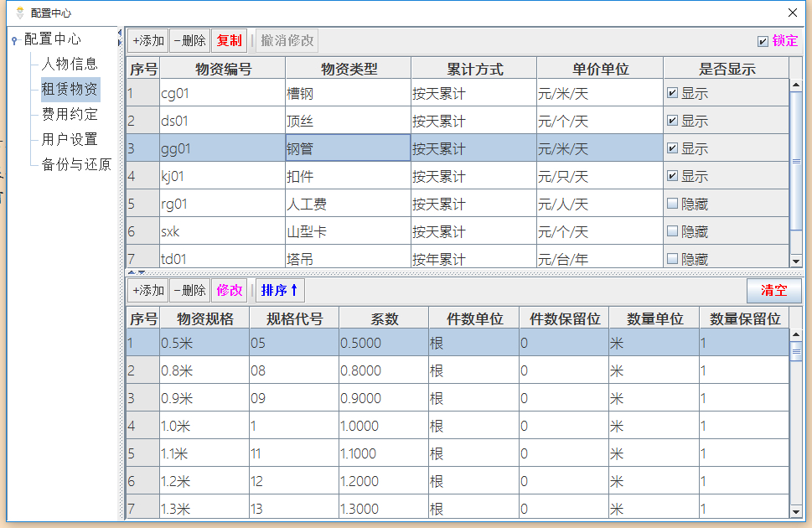Click the 修改 button above the specs table

coord(230,290)
